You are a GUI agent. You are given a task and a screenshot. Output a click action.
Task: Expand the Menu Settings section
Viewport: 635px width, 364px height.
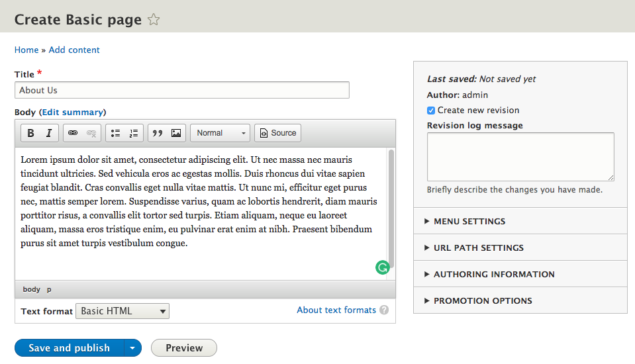pyautogui.click(x=469, y=221)
